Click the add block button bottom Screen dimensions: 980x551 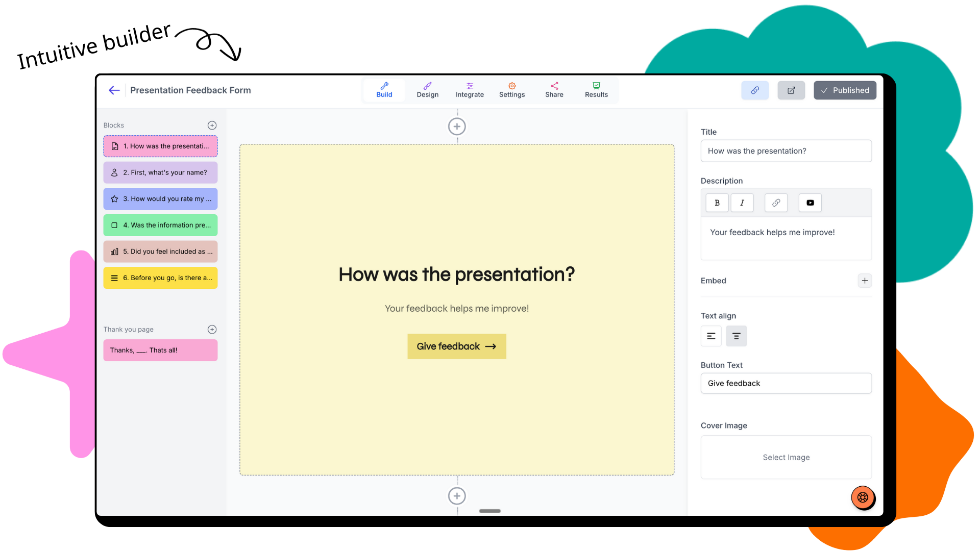pos(457,496)
